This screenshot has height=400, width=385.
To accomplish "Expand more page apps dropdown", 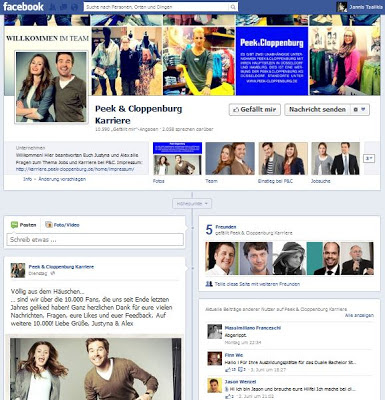I will [x=369, y=159].
